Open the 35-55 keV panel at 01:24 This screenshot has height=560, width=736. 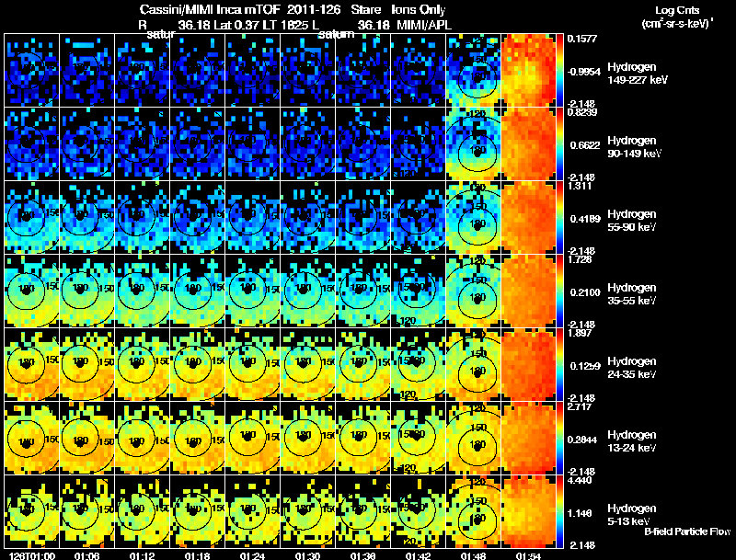[252, 291]
